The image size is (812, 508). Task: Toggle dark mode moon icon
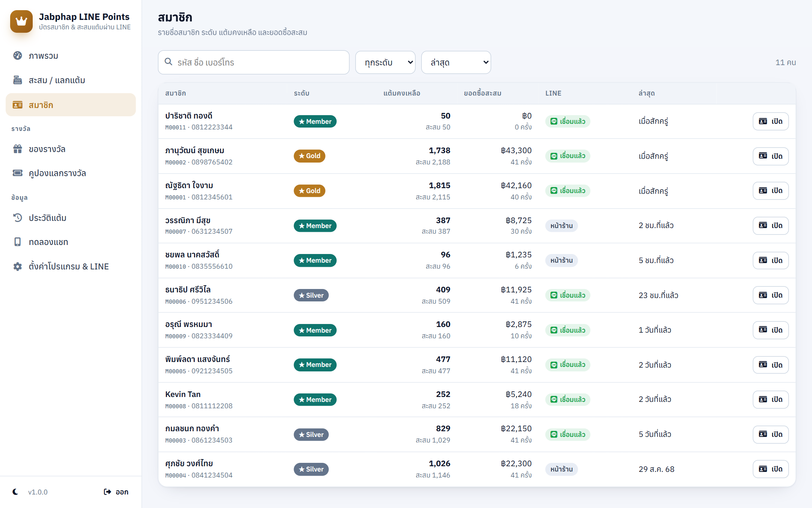(15, 492)
